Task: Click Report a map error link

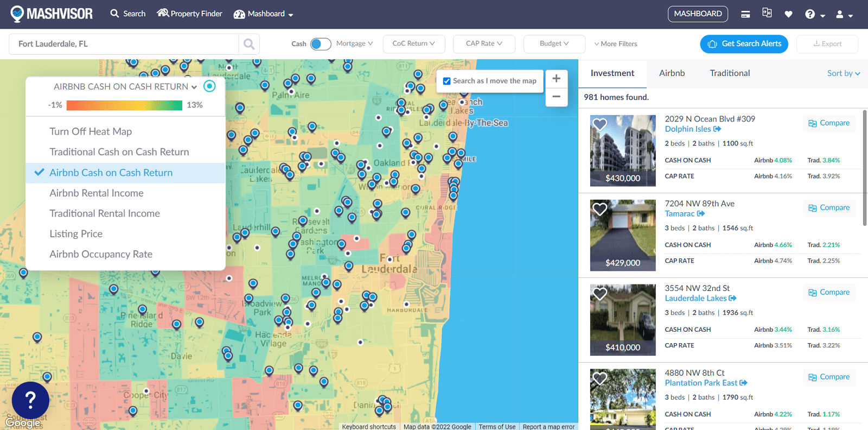Action: point(548,427)
